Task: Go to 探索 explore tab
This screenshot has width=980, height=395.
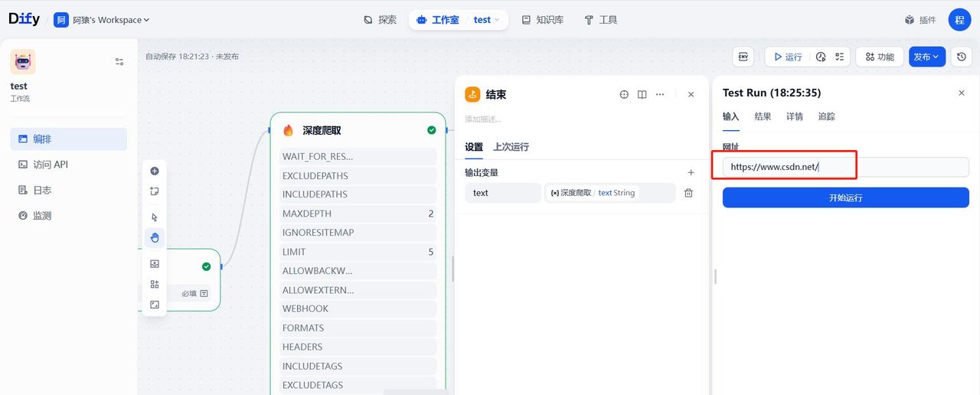Action: (380, 20)
